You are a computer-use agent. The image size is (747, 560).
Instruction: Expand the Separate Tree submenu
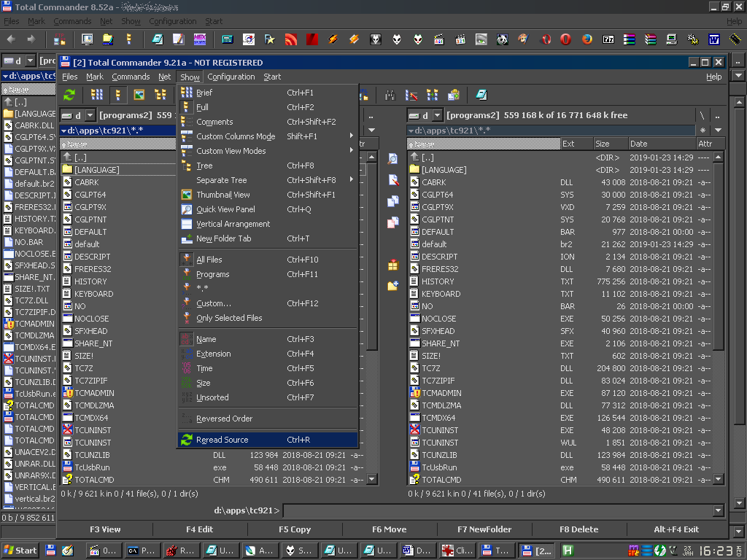click(x=268, y=180)
